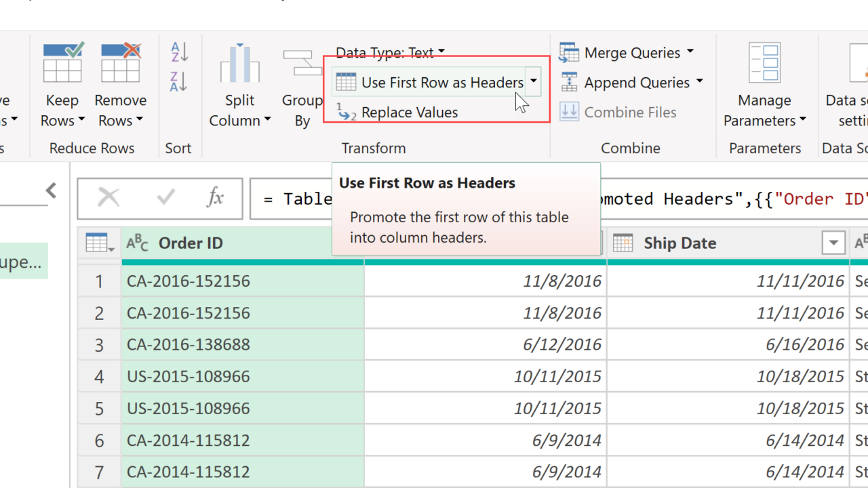Click Replace Values
The height and width of the screenshot is (488, 868).
(409, 113)
